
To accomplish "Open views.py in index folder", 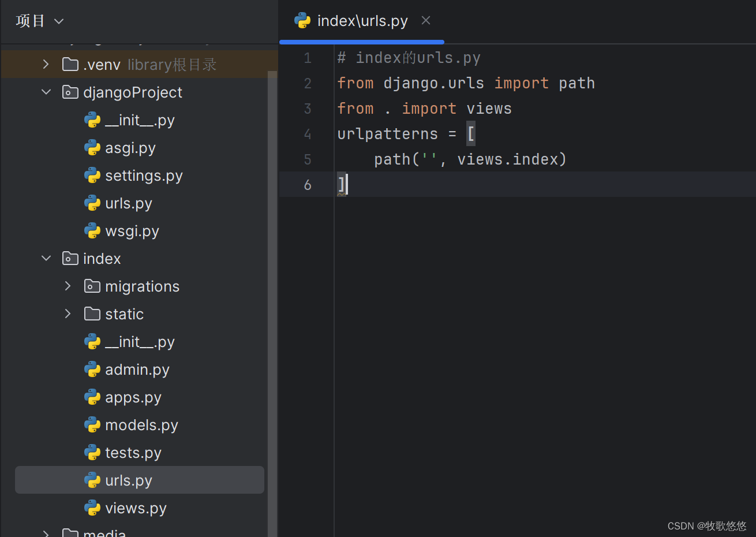I will 136,508.
